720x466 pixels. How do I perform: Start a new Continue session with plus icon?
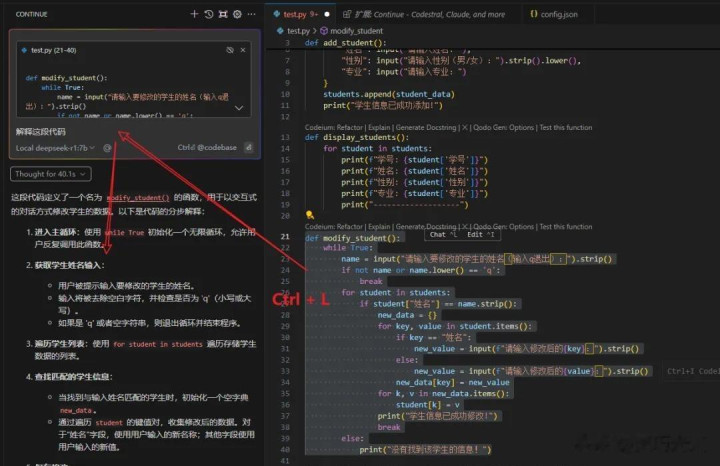(x=194, y=14)
